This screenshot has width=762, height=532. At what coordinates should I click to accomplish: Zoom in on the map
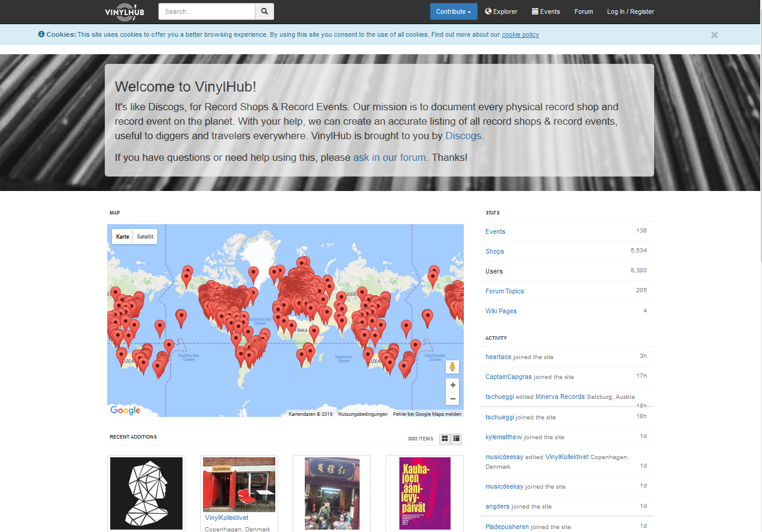click(x=452, y=385)
